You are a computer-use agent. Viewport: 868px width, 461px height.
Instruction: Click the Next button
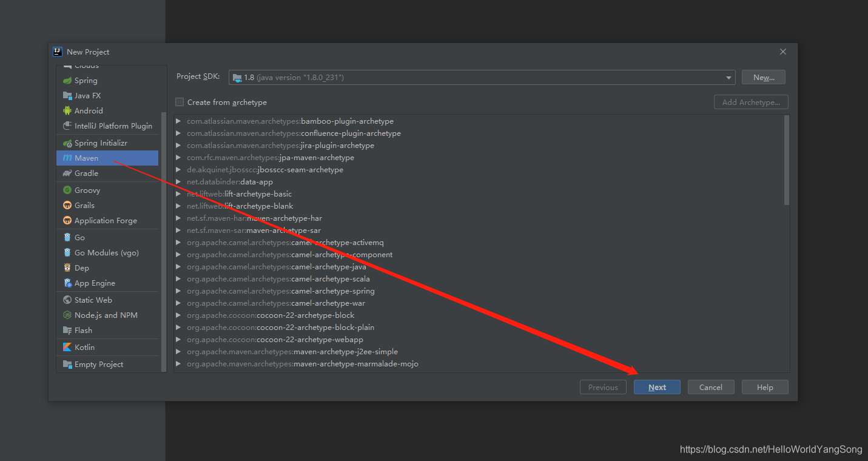click(657, 387)
